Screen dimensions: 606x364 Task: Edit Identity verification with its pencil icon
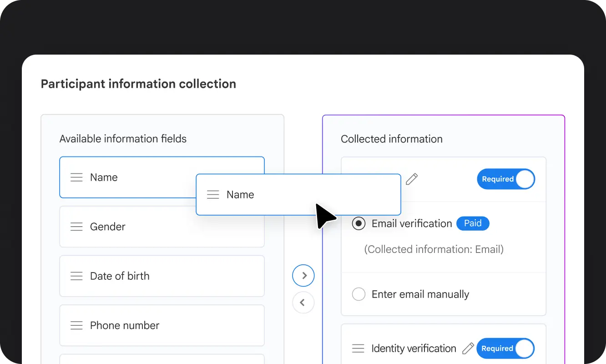[x=468, y=349]
